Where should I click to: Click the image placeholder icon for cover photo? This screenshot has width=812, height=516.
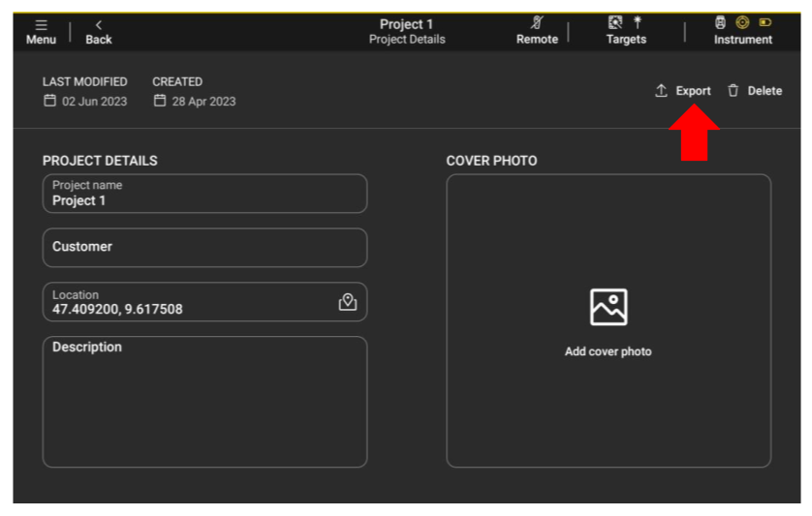coord(609,308)
